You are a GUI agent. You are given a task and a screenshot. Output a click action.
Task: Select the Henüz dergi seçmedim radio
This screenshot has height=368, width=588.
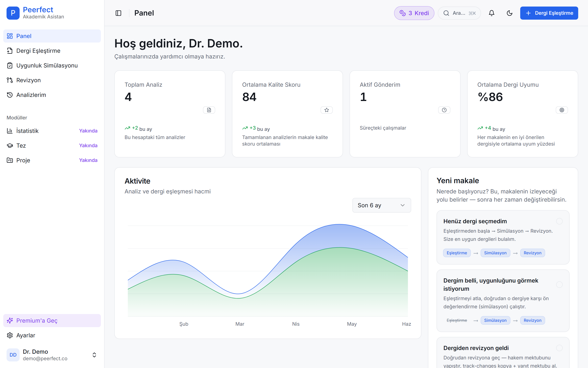pos(559,221)
